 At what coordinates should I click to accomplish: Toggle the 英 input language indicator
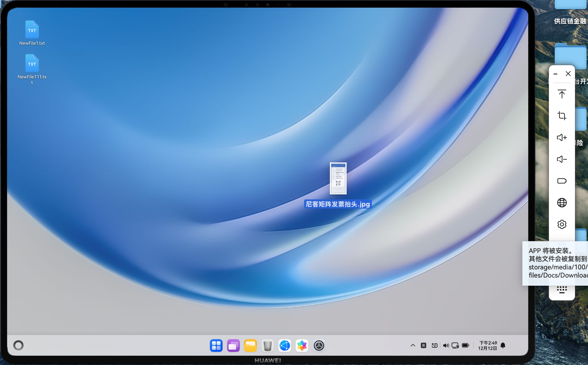[423, 345]
